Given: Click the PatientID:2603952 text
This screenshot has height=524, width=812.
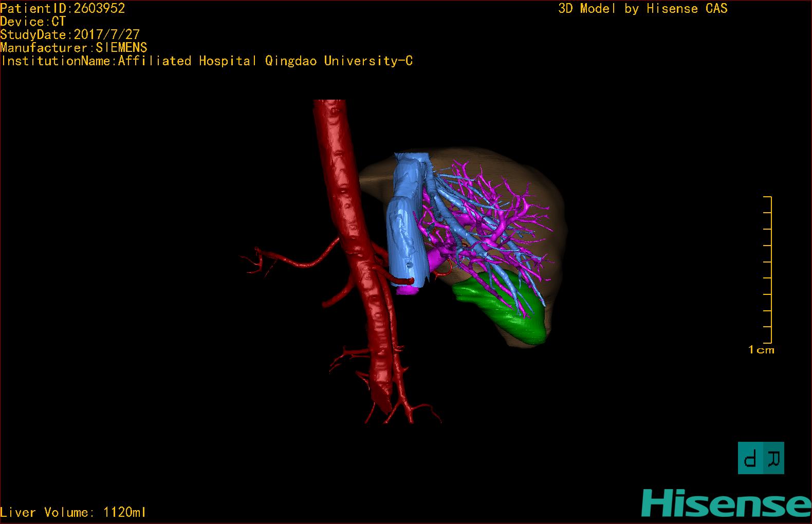Looking at the screenshot, I should tap(63, 8).
